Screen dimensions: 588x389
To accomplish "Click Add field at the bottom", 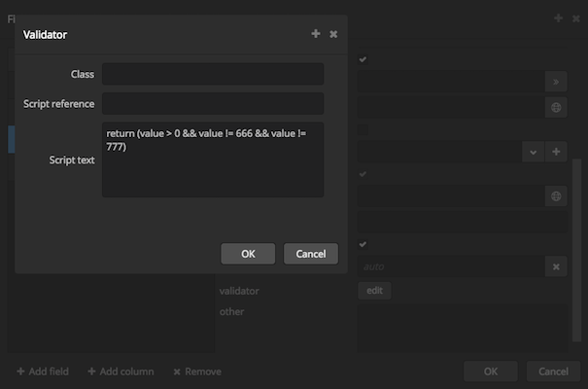I will coord(43,371).
